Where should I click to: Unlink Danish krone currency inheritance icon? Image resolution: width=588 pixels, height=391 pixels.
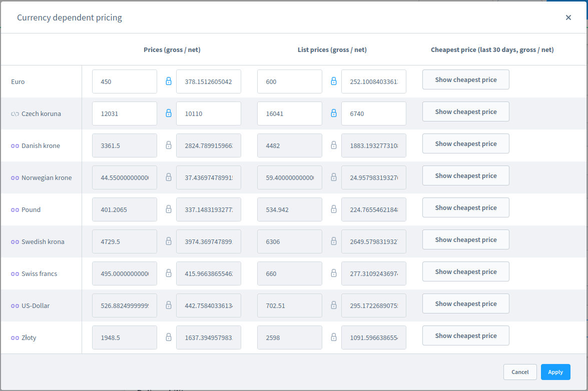point(15,146)
